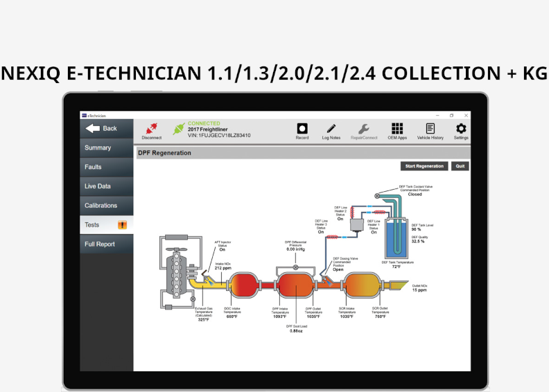Click the Quit button
549x392 pixels.
pyautogui.click(x=460, y=166)
